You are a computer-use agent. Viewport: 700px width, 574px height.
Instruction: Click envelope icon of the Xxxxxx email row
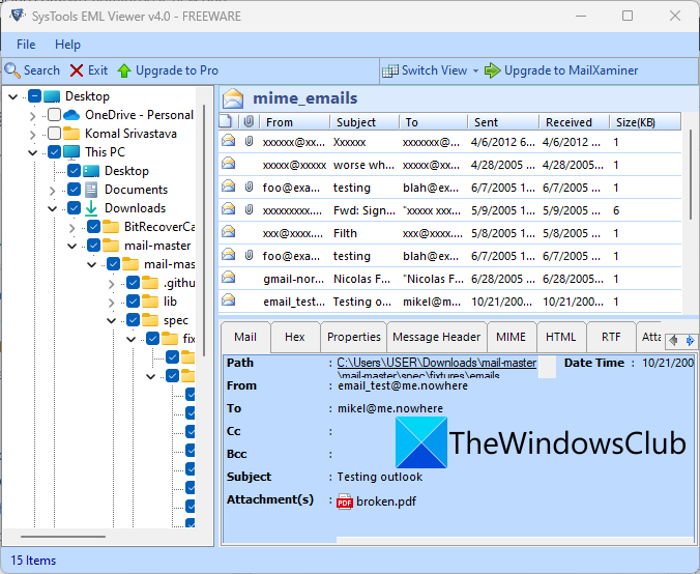coord(228,141)
